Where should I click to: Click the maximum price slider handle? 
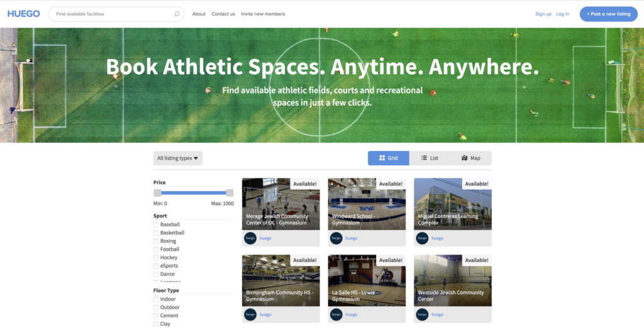pos(230,193)
